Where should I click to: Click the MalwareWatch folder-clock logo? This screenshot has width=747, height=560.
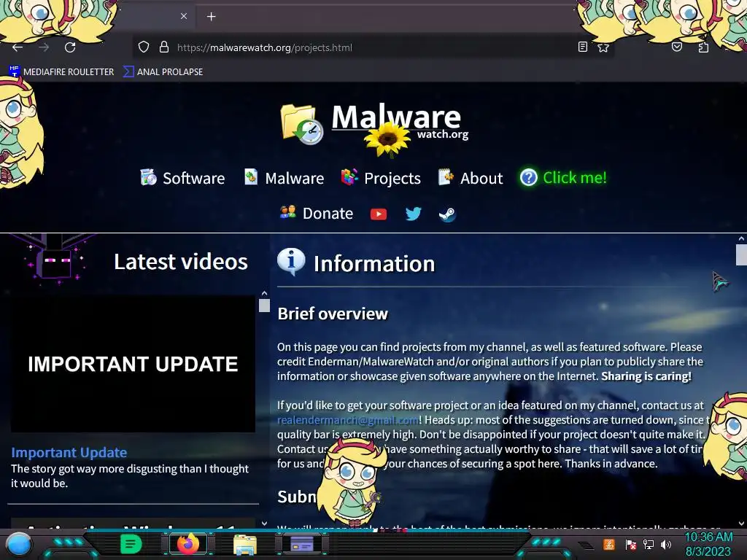click(x=302, y=123)
